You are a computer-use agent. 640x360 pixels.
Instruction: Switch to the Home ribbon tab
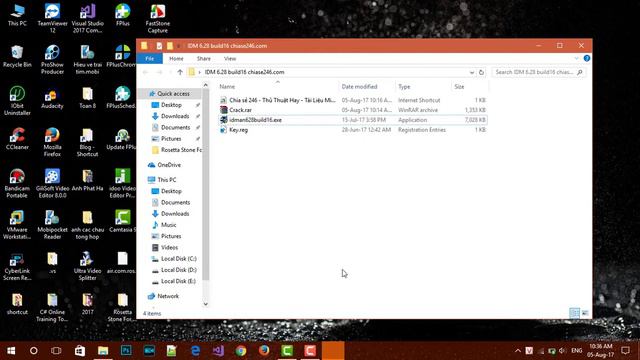(176, 58)
